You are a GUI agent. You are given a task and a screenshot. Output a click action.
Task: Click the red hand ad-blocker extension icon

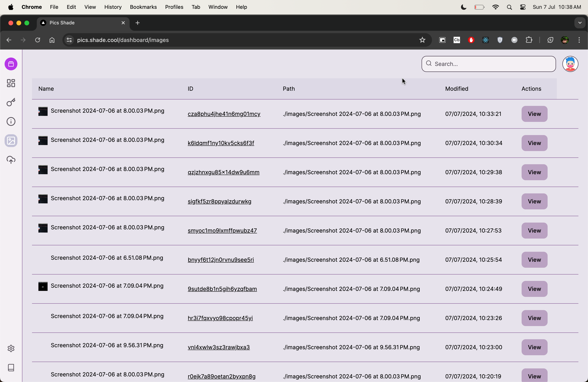[x=471, y=40]
